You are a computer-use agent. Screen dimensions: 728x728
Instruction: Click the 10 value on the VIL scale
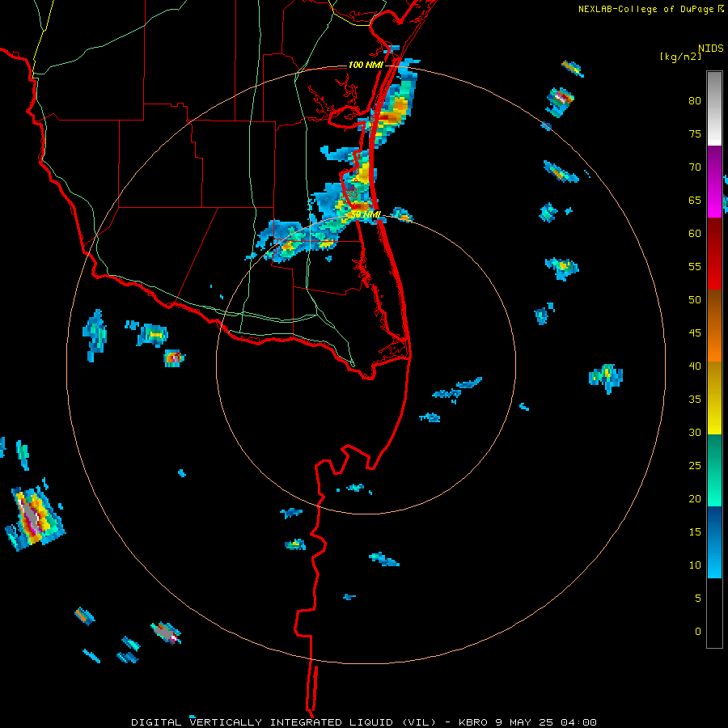coord(695,565)
